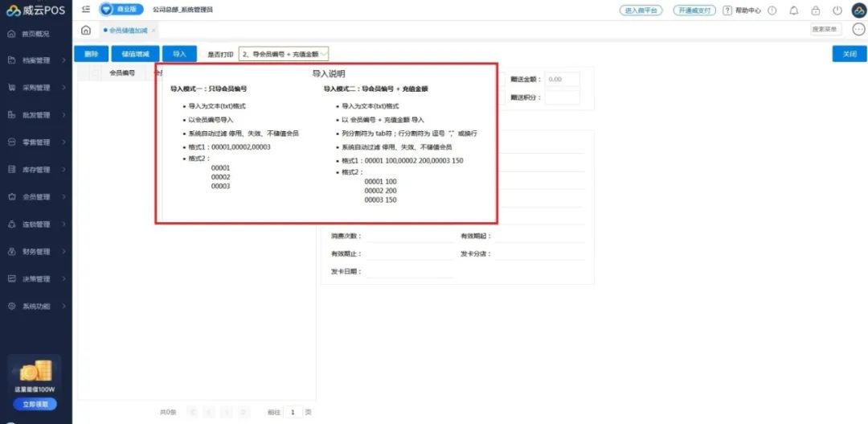868x424 pixels.
Task: Open the more options ellipsis icon
Action: (858, 30)
